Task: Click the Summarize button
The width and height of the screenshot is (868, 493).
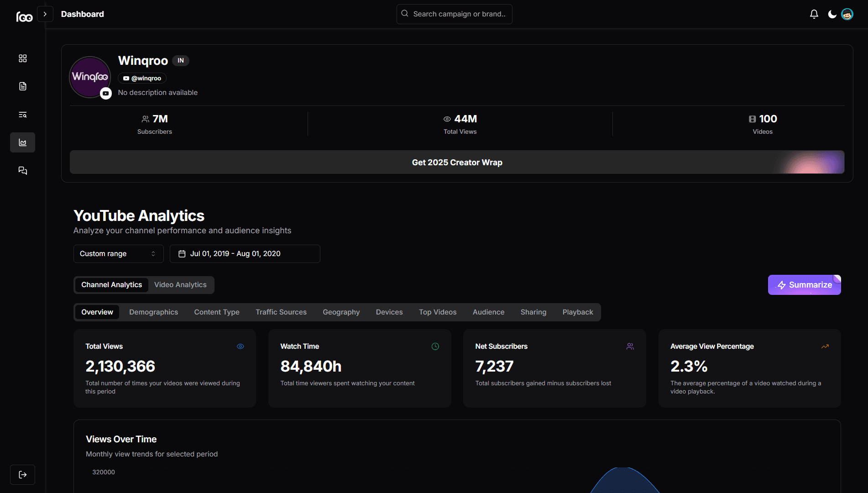Action: click(804, 284)
